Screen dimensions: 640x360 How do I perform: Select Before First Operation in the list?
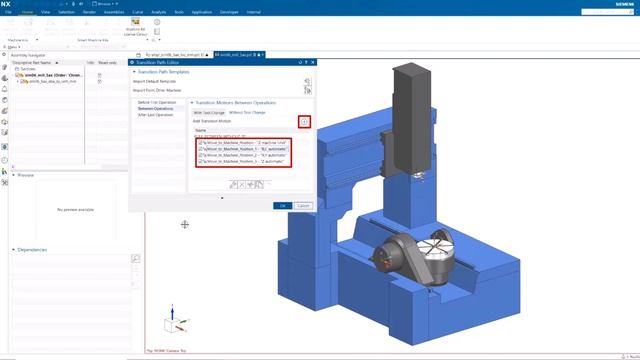pyautogui.click(x=157, y=102)
